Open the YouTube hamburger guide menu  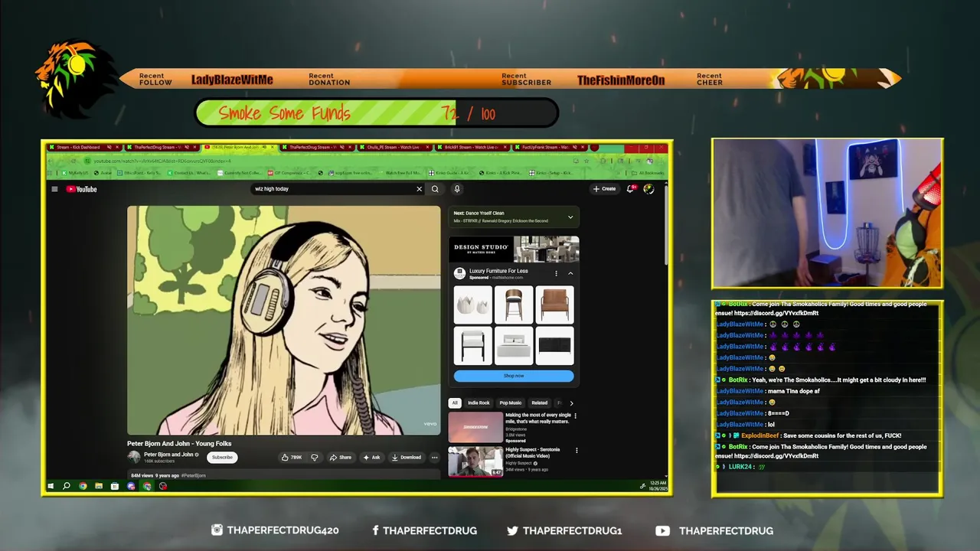[x=54, y=189]
